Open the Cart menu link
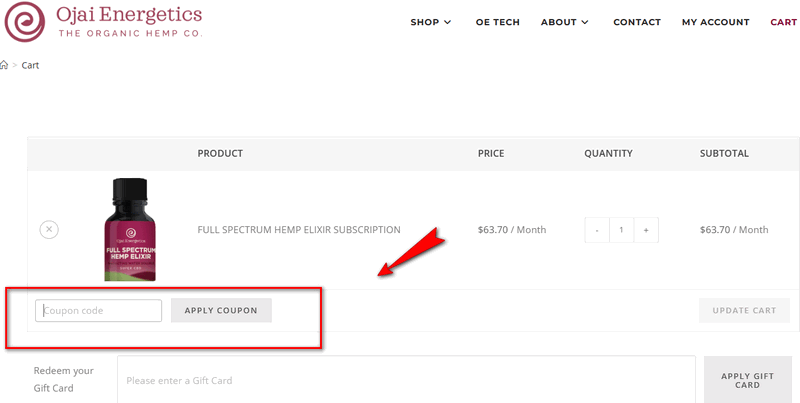The height and width of the screenshot is (403, 800). click(783, 22)
